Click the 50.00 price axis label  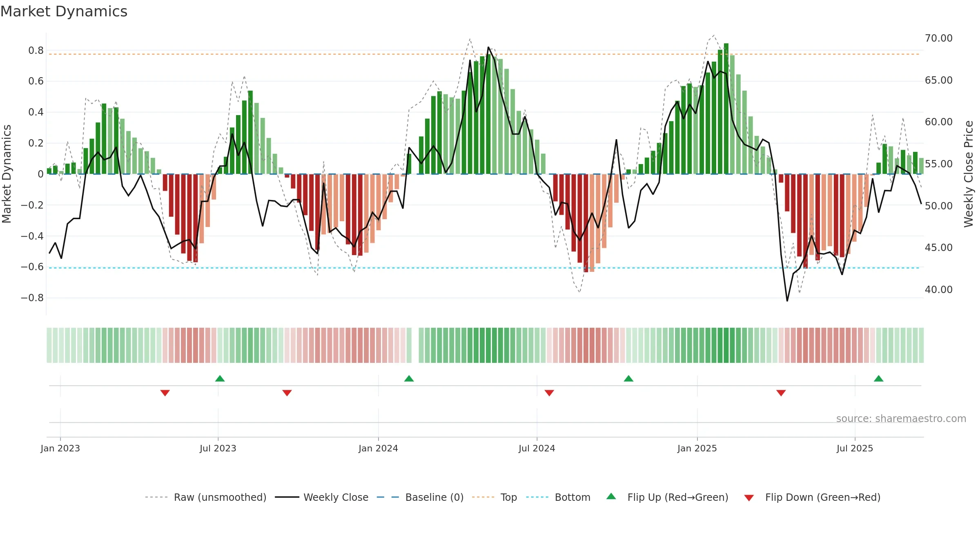pos(939,206)
